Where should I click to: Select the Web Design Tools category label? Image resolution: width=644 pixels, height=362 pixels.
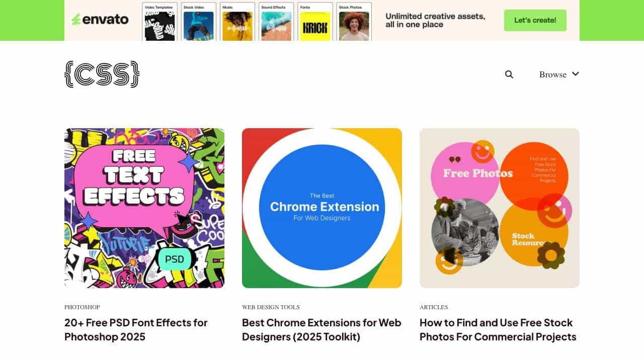tap(271, 307)
